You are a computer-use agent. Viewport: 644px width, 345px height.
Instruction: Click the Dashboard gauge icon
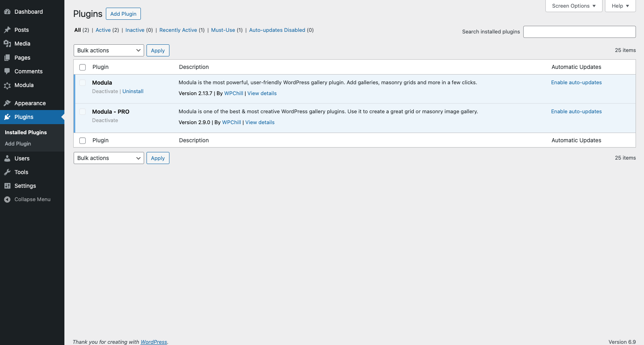[x=7, y=12]
